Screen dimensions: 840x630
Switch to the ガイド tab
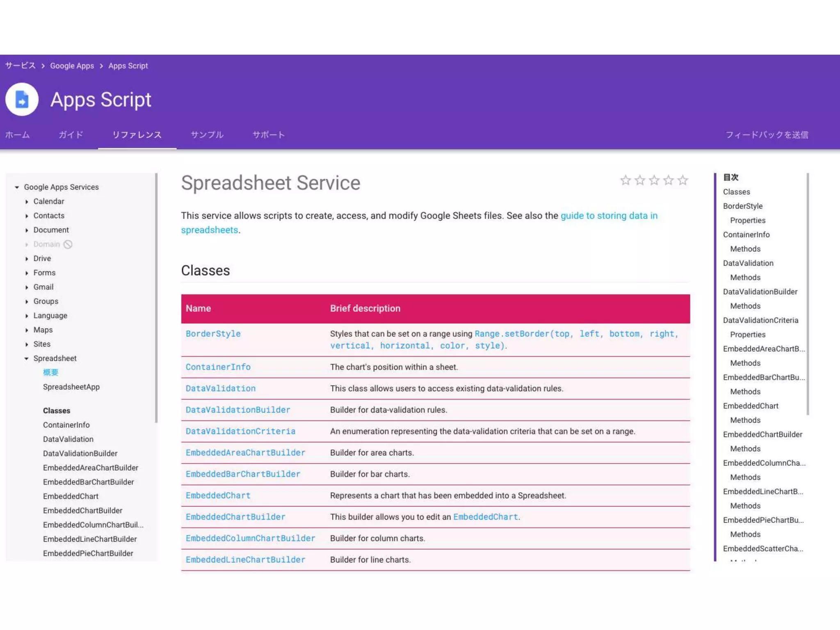pos(71,135)
